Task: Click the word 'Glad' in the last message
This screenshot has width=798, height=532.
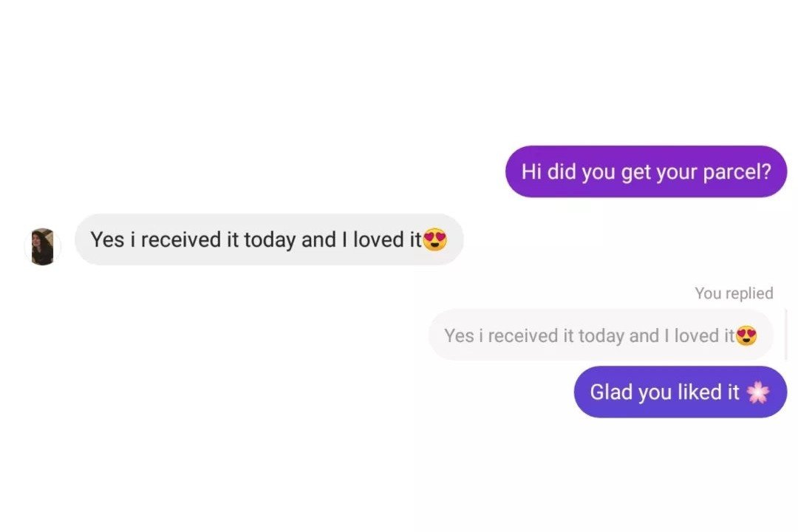Action: point(611,392)
